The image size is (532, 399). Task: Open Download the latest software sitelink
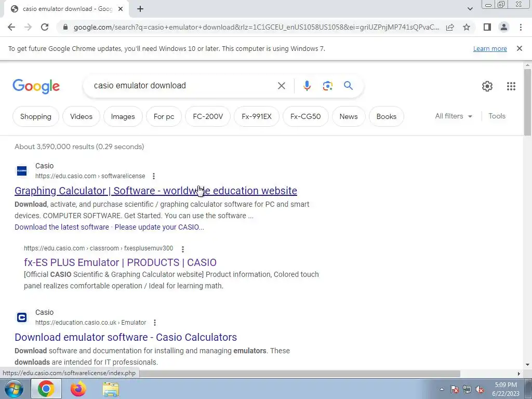tap(62, 227)
